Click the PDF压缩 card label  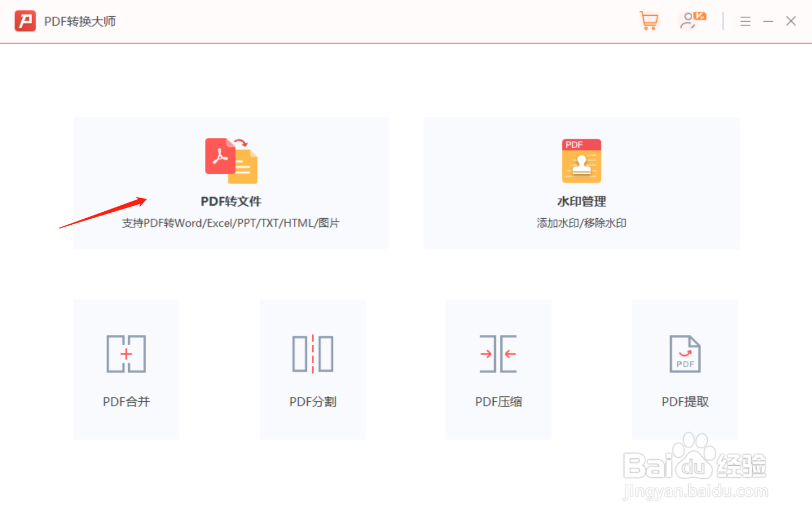498,402
